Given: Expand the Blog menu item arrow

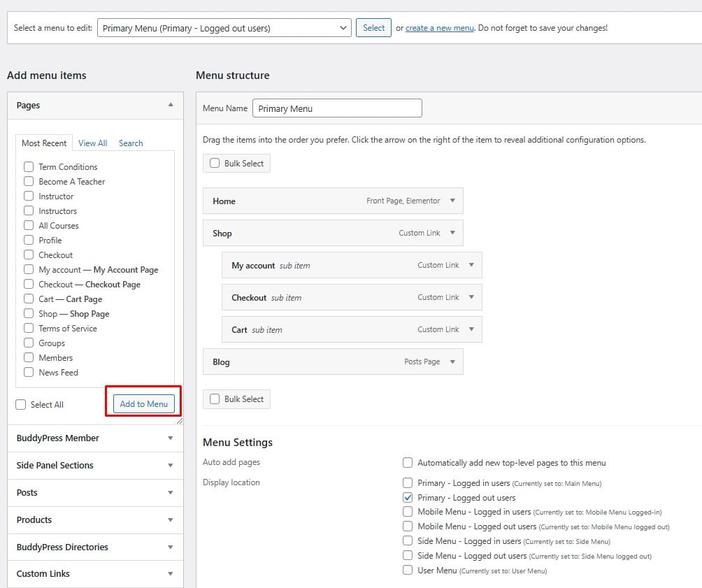Looking at the screenshot, I should click(452, 362).
